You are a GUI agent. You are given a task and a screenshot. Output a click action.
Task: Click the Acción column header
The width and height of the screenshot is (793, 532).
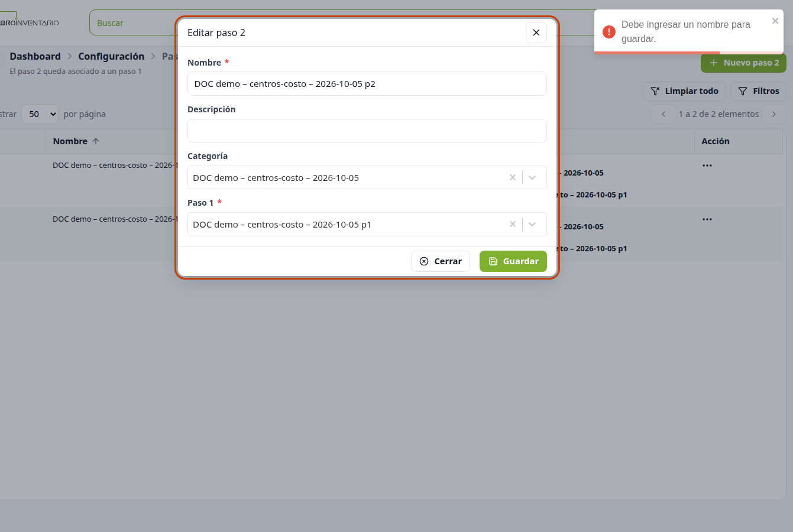pos(716,141)
